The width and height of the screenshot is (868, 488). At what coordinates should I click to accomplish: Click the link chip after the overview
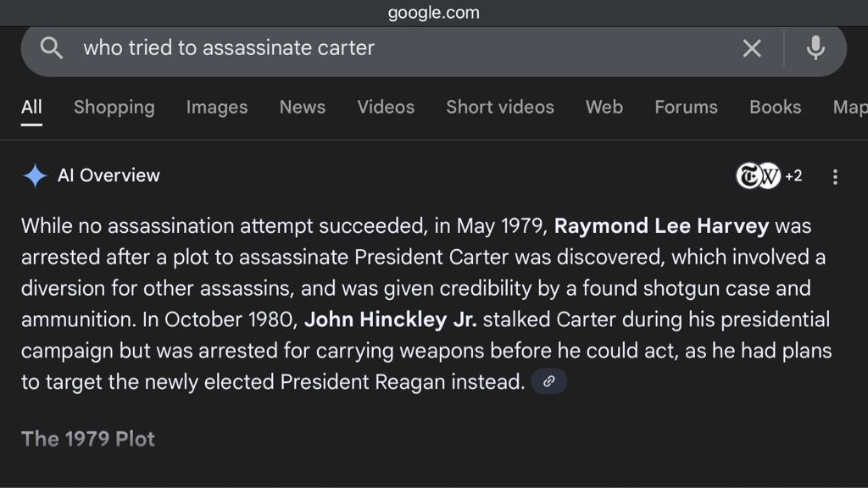[548, 381]
